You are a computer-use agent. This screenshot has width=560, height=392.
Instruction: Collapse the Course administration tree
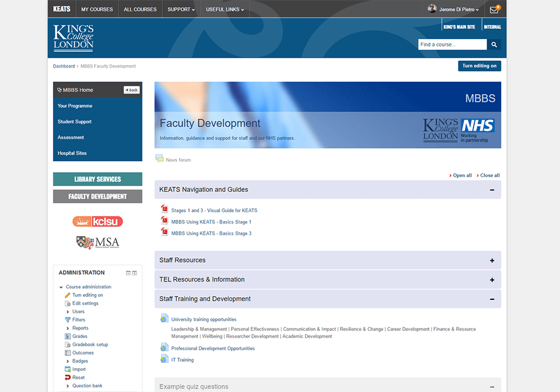(61, 287)
